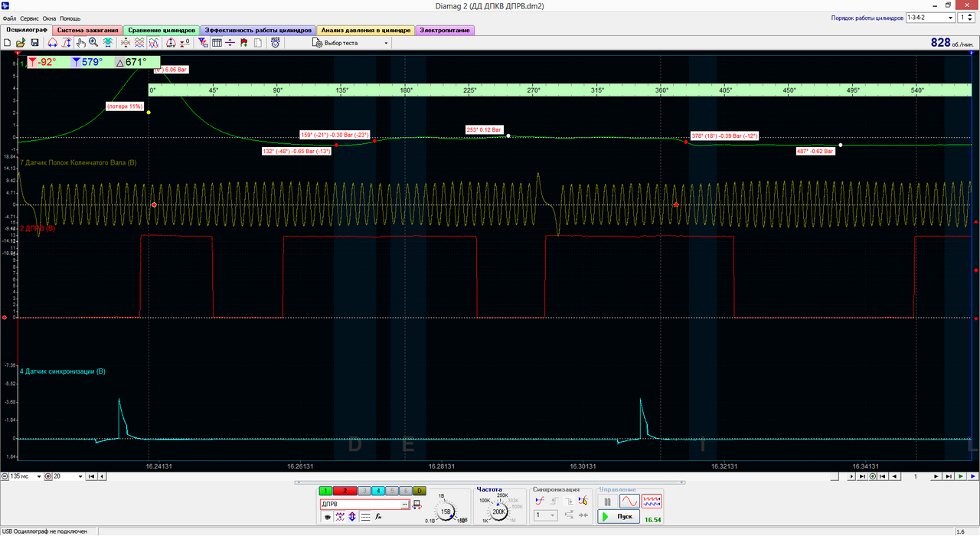The width and height of the screenshot is (980, 536).
Task: Click the vertical measurement cursors icon
Action: point(67,43)
